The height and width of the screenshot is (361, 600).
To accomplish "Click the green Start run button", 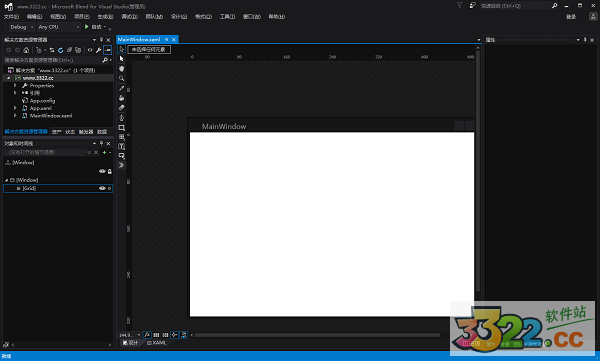I will tap(87, 27).
